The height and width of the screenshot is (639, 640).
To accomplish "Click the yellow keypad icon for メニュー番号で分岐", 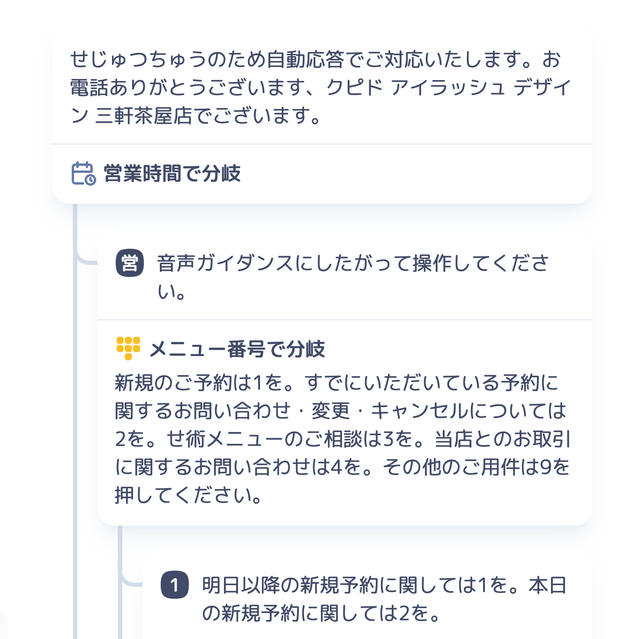I will pos(128,348).
